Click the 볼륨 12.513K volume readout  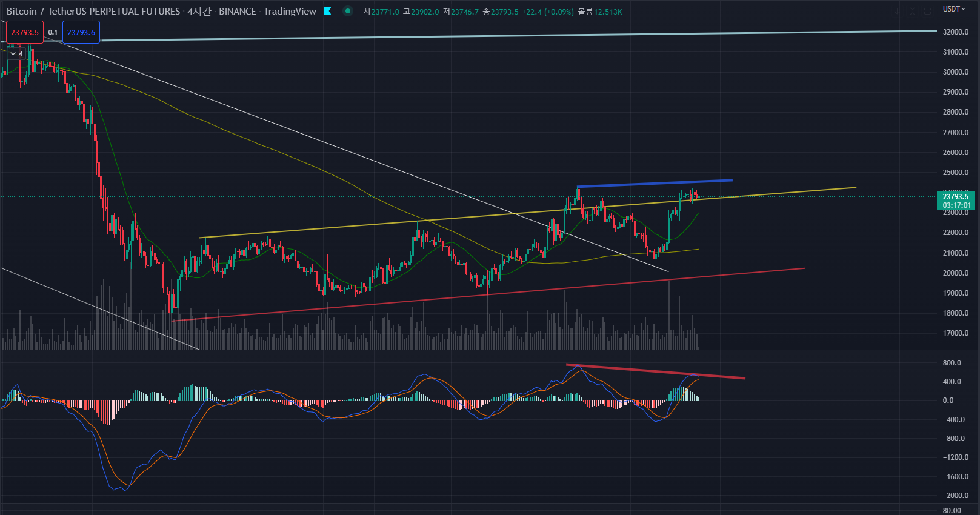click(x=600, y=12)
